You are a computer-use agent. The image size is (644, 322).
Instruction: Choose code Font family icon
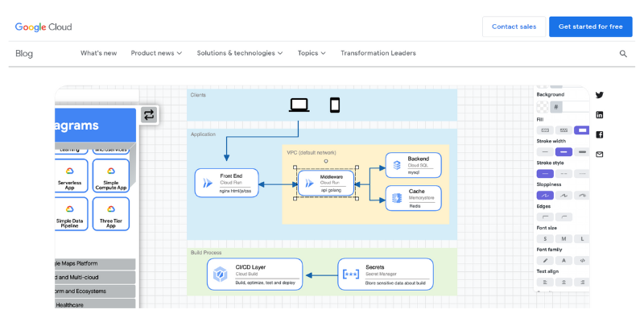coord(581,260)
